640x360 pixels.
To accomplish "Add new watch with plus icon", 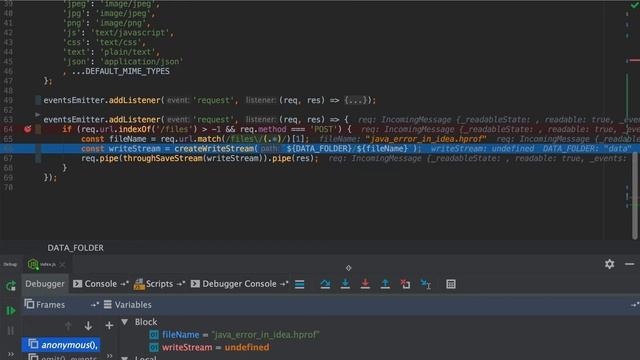I will pos(109,326).
